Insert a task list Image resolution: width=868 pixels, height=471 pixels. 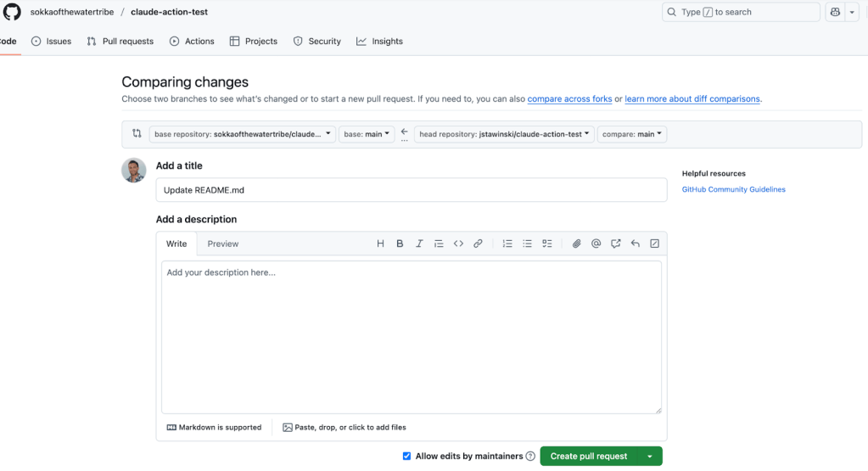pyautogui.click(x=547, y=244)
